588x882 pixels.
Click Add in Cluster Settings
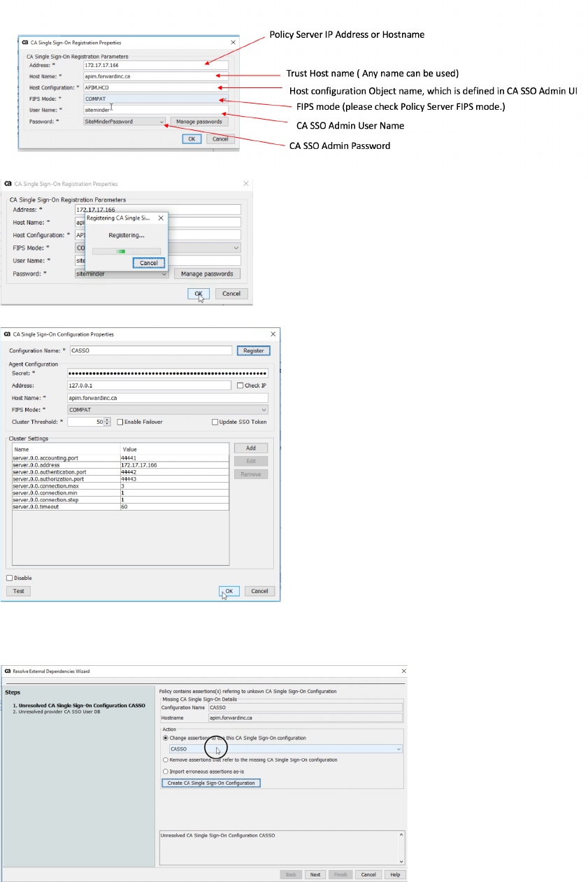pos(251,448)
